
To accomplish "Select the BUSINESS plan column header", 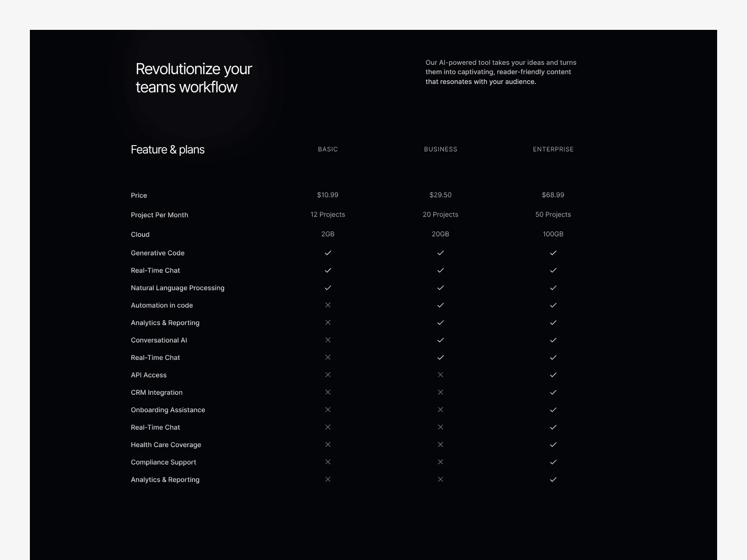I will [440, 149].
